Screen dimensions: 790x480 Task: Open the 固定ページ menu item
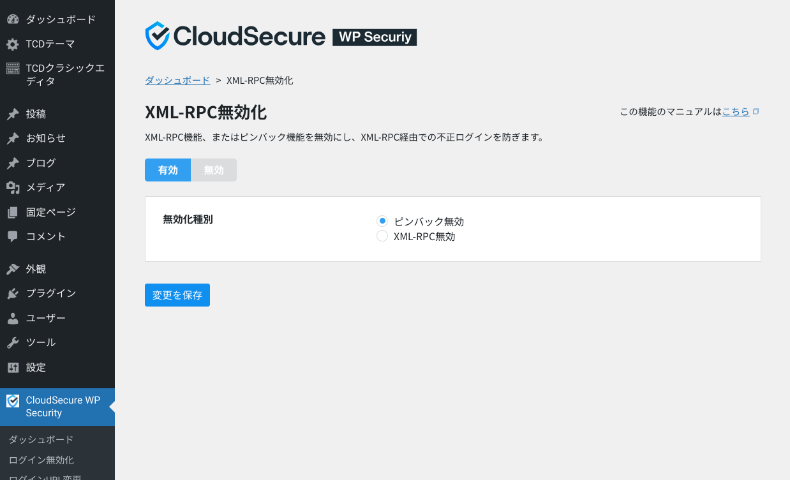click(x=51, y=212)
